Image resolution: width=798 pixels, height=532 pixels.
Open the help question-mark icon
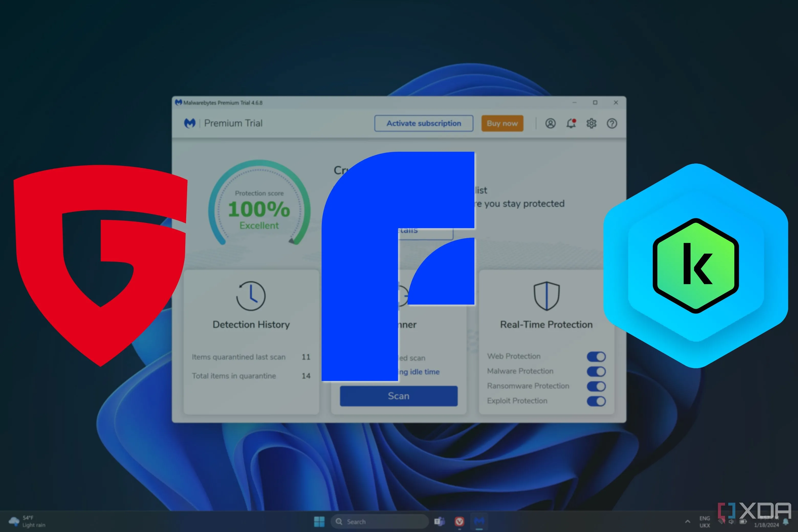[612, 124]
